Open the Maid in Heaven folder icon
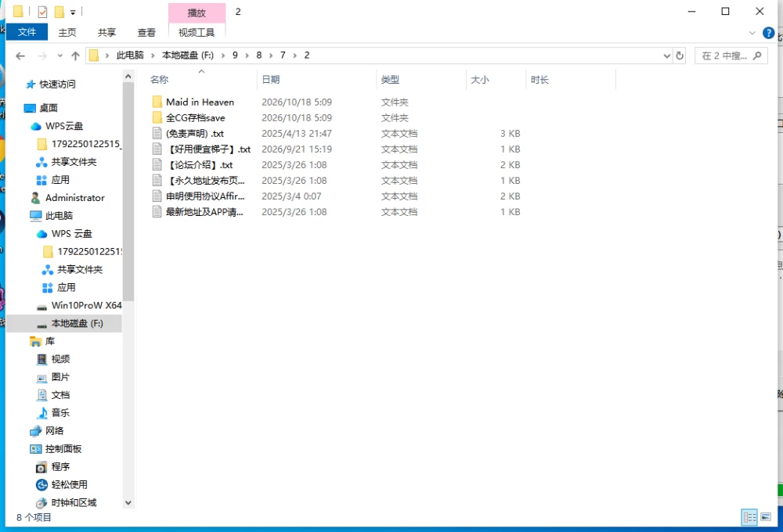Viewport: 783px width, 532px height. click(157, 102)
